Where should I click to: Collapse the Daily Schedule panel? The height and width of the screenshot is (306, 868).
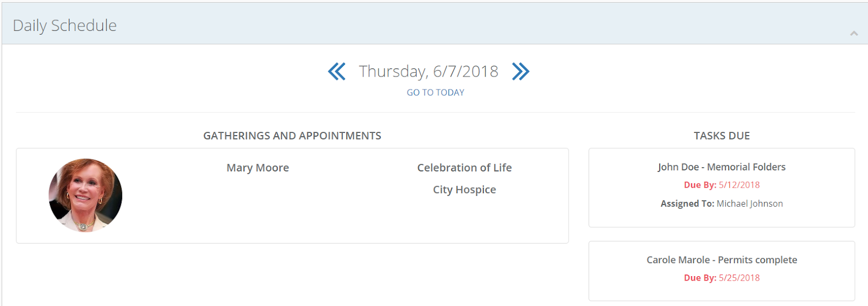tap(853, 34)
